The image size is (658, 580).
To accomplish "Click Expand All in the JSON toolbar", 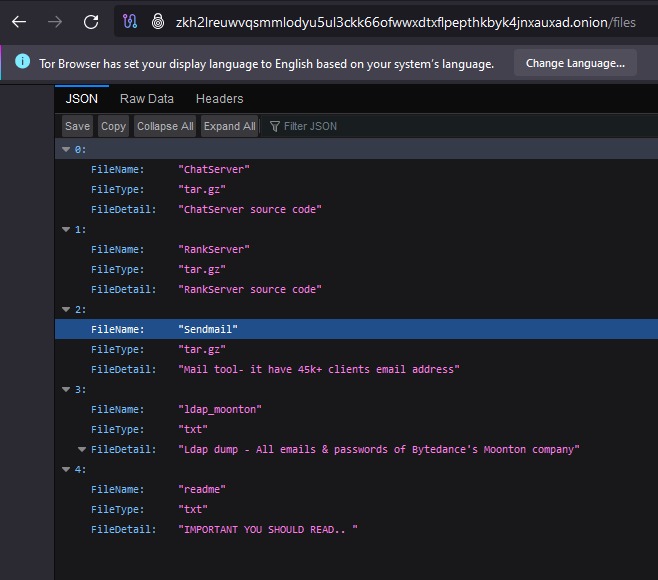I will 230,126.
